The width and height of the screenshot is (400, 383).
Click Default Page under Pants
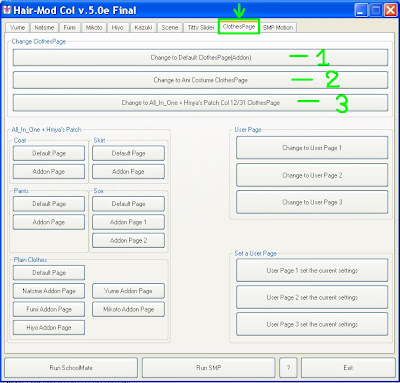click(x=49, y=204)
